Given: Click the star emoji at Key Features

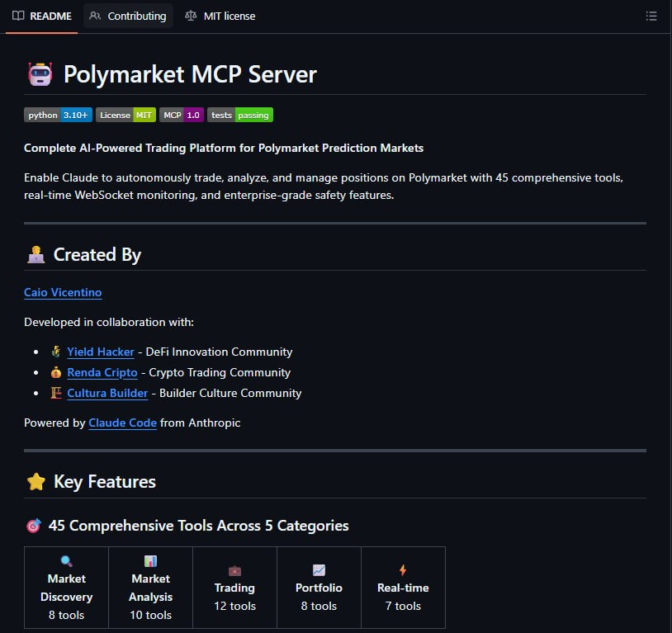Looking at the screenshot, I should (36, 481).
